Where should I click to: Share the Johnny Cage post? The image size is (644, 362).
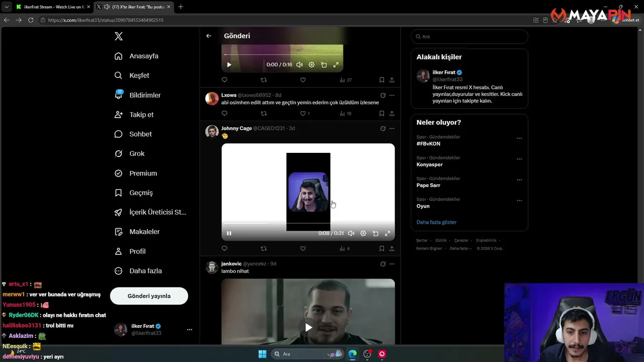392,248
